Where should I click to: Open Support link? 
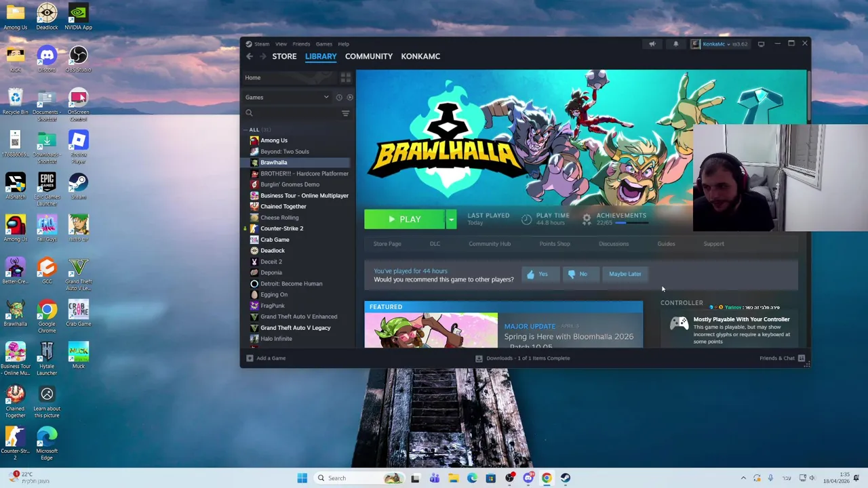(x=713, y=244)
